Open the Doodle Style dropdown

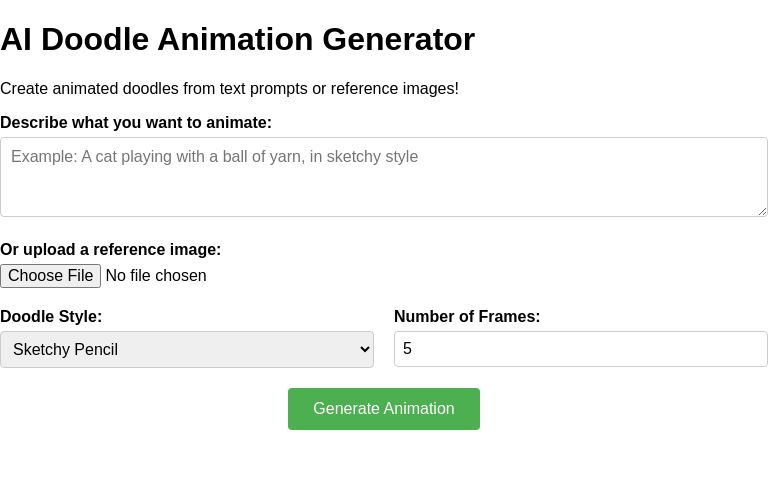click(187, 349)
